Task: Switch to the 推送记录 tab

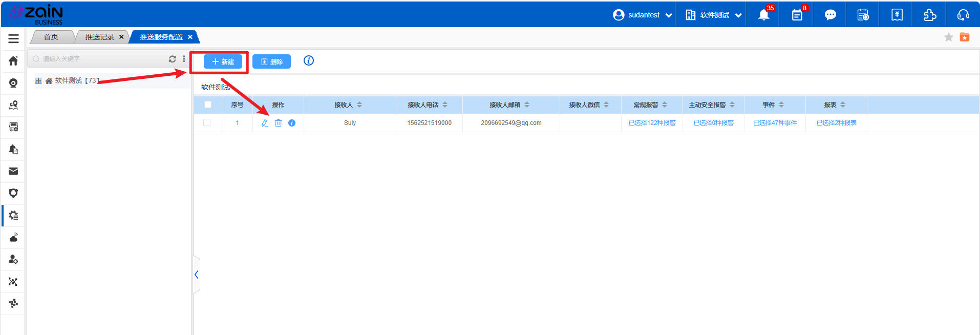Action: [100, 37]
